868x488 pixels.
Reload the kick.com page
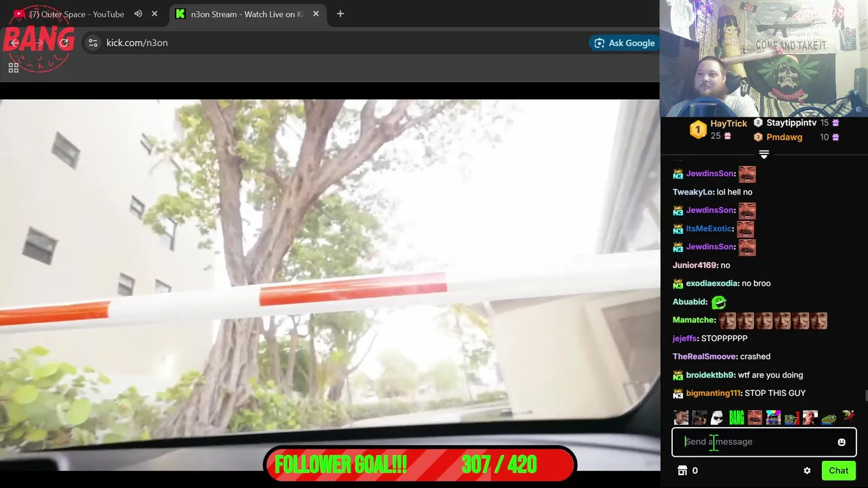pyautogui.click(x=64, y=43)
